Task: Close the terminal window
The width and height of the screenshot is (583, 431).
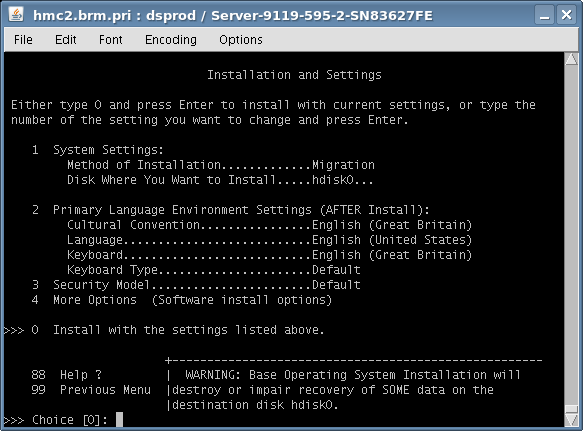Action: [x=566, y=15]
